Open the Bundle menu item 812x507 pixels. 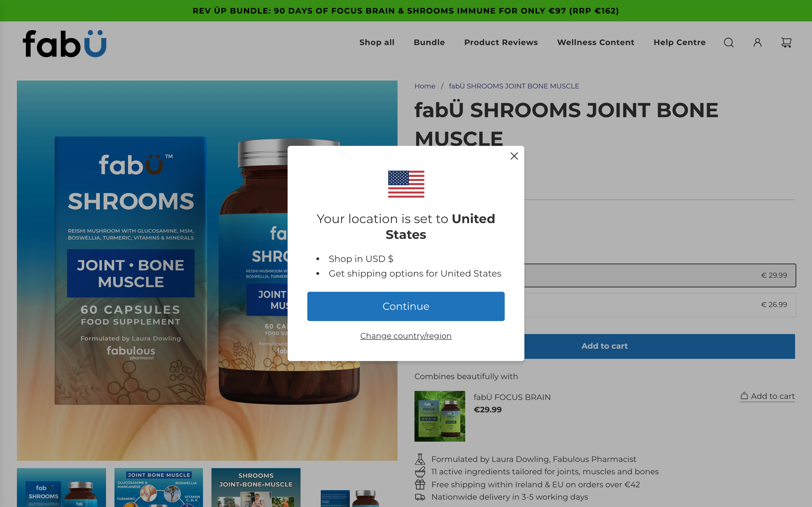429,43
